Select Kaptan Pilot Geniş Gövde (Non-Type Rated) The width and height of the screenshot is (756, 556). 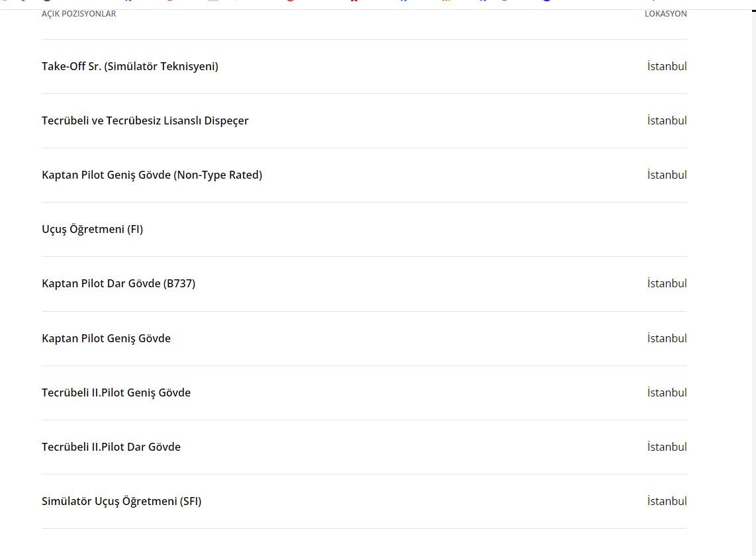click(152, 175)
